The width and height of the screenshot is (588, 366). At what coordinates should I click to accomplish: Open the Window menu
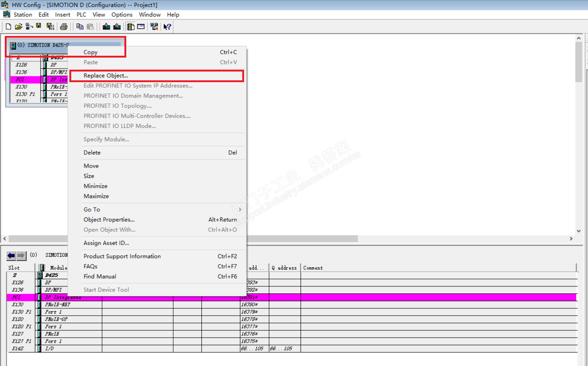(x=150, y=15)
